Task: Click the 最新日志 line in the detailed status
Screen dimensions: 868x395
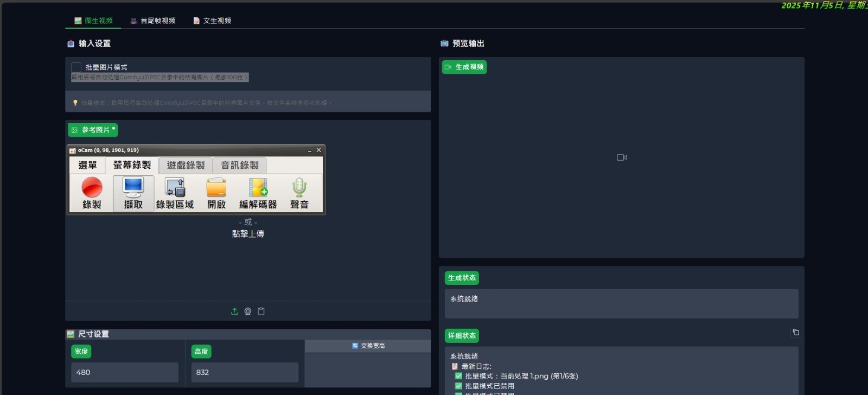Action: tap(471, 366)
